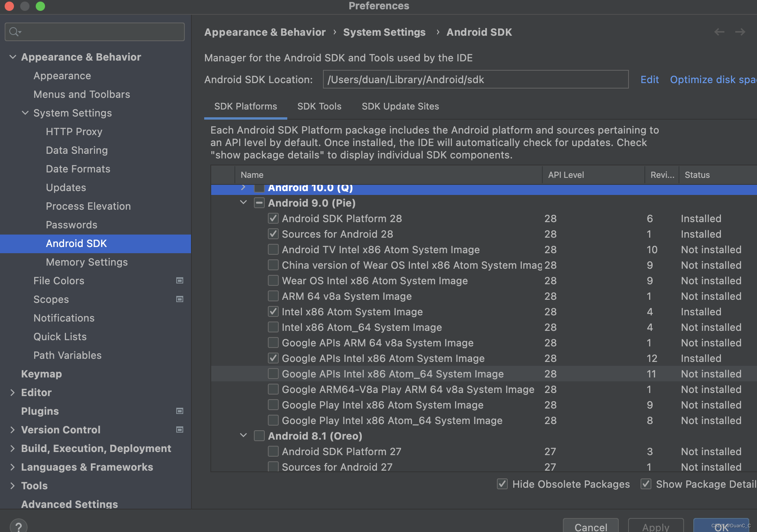This screenshot has width=757, height=532.
Task: Toggle Hide Obsolete Packages checkbox
Action: [x=502, y=484]
